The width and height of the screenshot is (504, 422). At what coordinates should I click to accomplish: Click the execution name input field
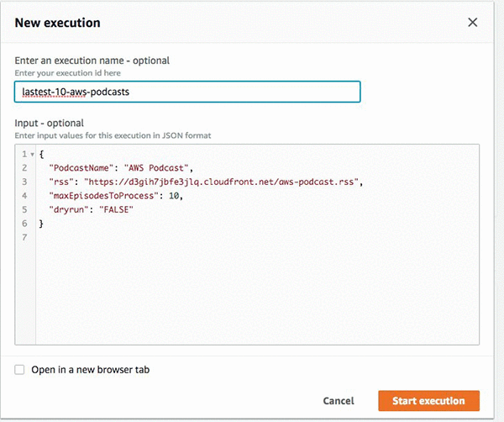click(187, 92)
